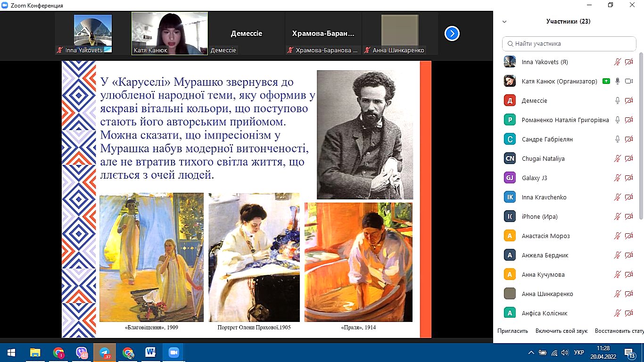Click Inna Yakovets muted microphone icon in list
The image size is (644, 362).
pyautogui.click(x=617, y=62)
